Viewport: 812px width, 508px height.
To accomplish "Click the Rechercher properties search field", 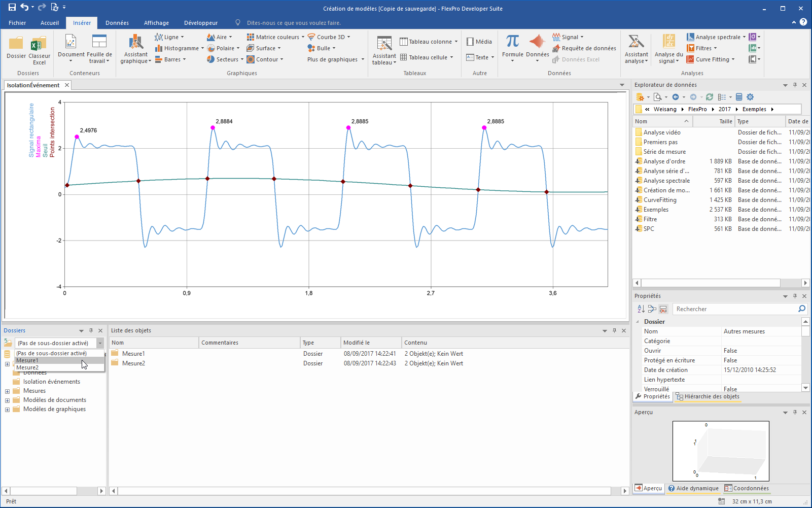I will point(735,309).
